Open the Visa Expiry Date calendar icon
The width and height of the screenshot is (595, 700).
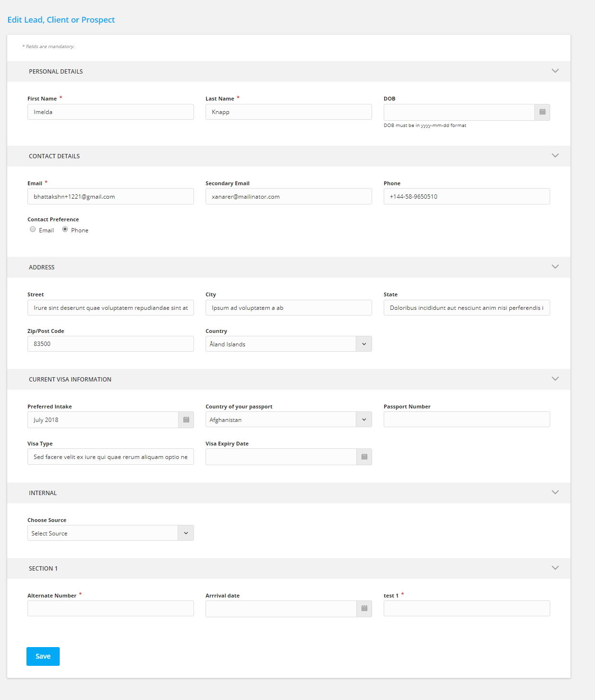pyautogui.click(x=364, y=457)
